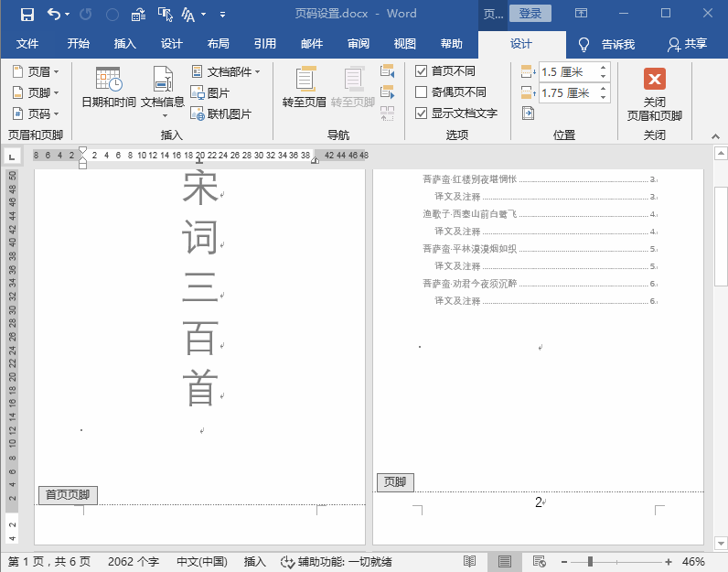The height and width of the screenshot is (572, 728).
Task: Switch to Read Mode view icon
Action: click(469, 561)
